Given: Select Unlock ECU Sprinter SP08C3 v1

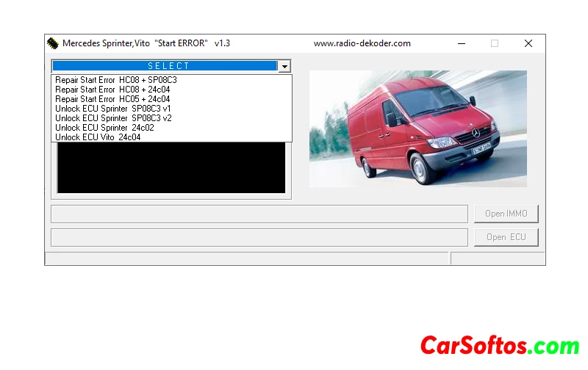Looking at the screenshot, I should tap(112, 108).
